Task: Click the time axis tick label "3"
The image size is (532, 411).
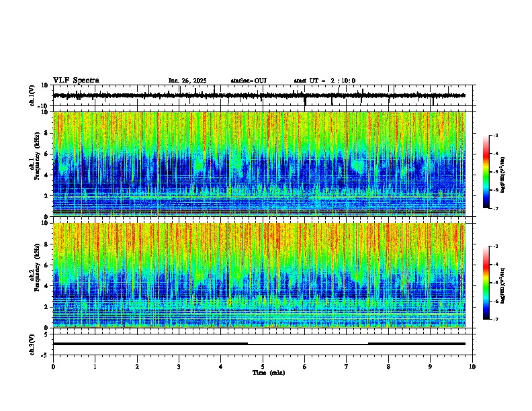Action: click(179, 367)
